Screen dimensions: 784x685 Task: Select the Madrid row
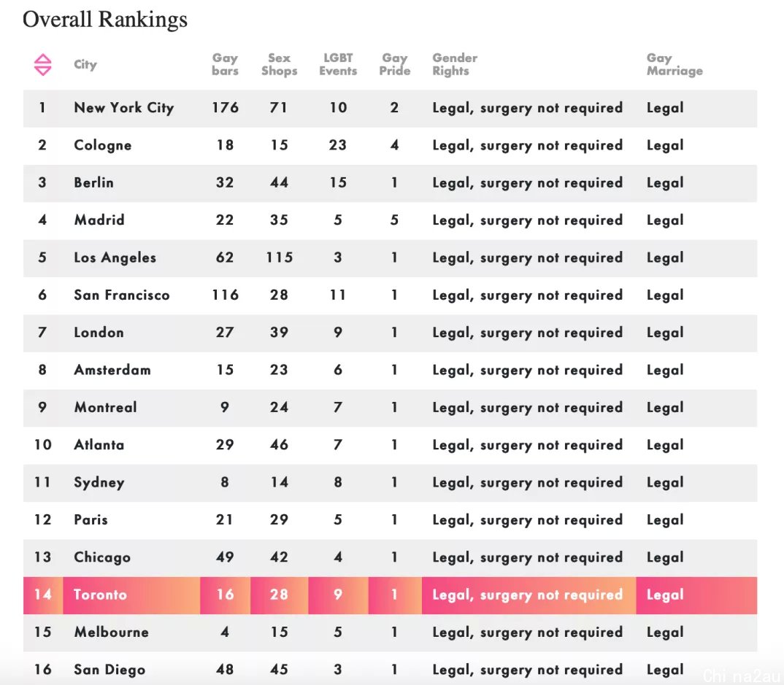pyautogui.click(x=390, y=221)
